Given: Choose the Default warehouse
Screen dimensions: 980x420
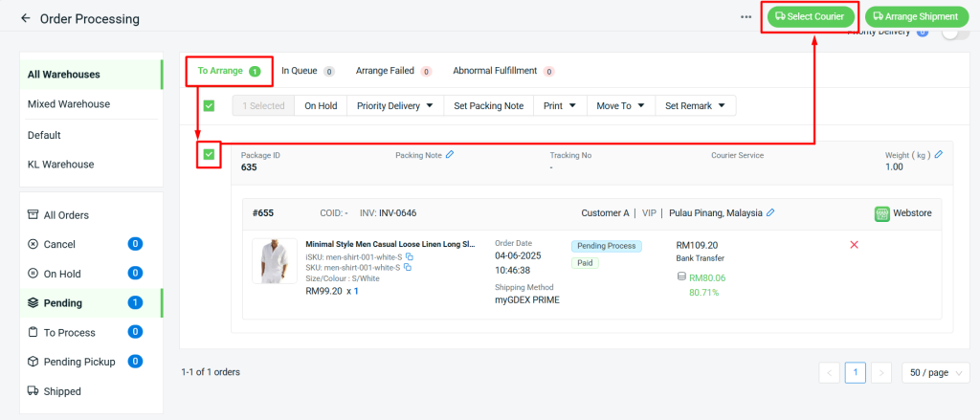Looking at the screenshot, I should pyautogui.click(x=91, y=135).
